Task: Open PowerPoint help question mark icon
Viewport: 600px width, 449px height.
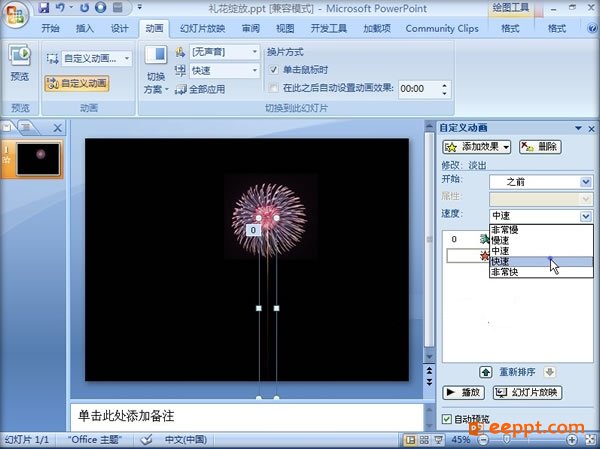Action: pos(592,28)
